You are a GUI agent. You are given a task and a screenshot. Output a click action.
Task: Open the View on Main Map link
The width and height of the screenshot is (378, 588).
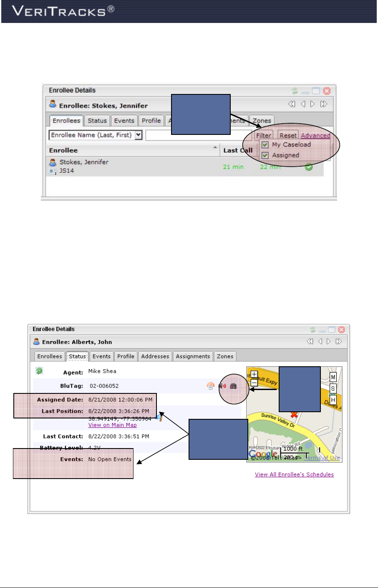pyautogui.click(x=113, y=425)
